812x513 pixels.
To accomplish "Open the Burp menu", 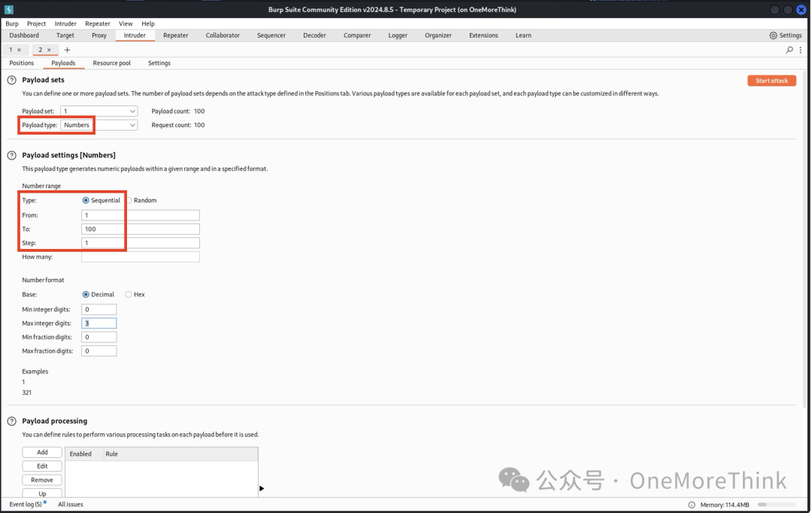I will coord(12,23).
